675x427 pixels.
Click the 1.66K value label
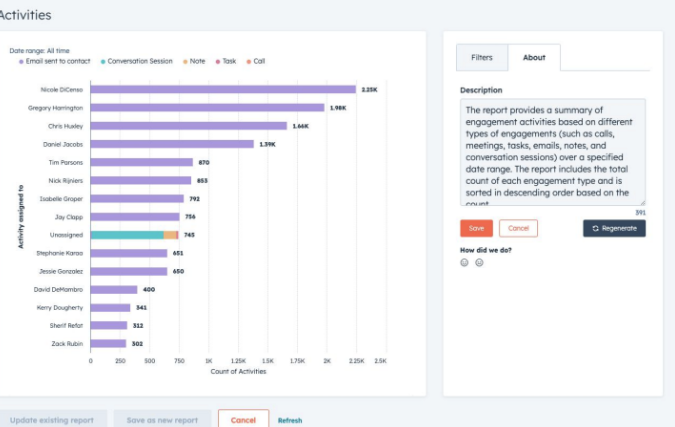300,126
